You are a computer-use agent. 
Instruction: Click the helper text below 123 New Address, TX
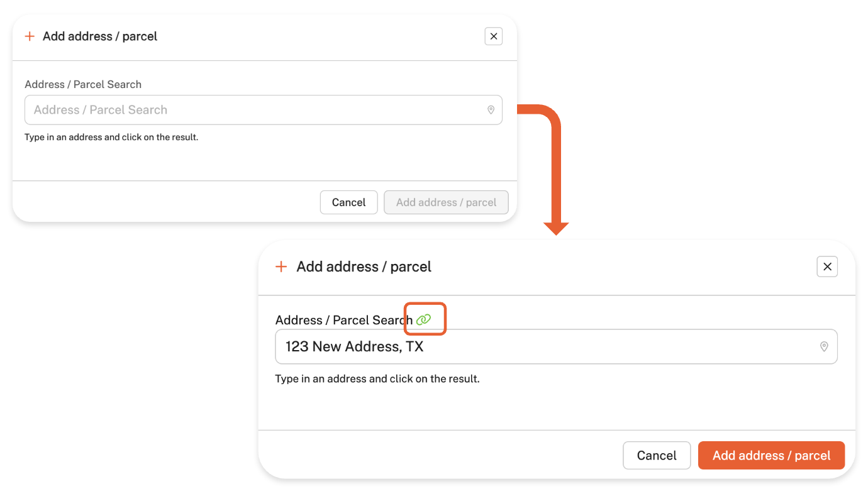click(x=377, y=379)
